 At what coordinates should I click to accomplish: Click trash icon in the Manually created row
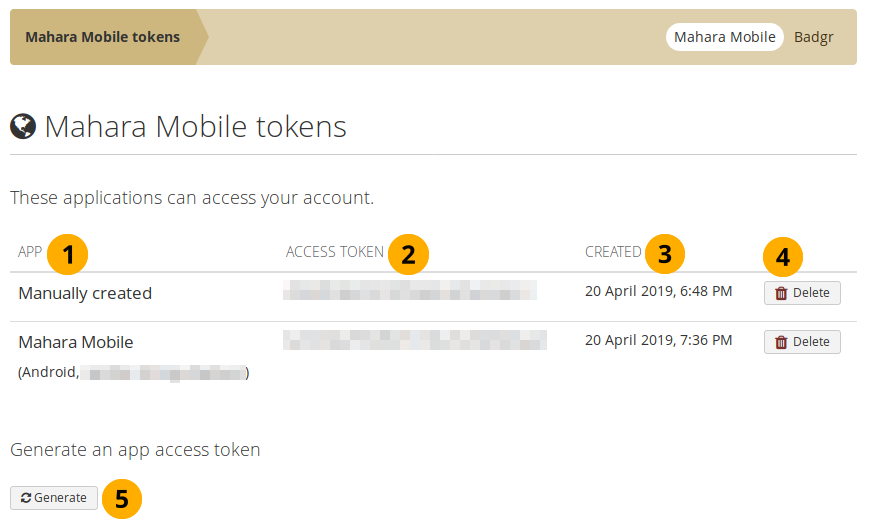point(782,293)
